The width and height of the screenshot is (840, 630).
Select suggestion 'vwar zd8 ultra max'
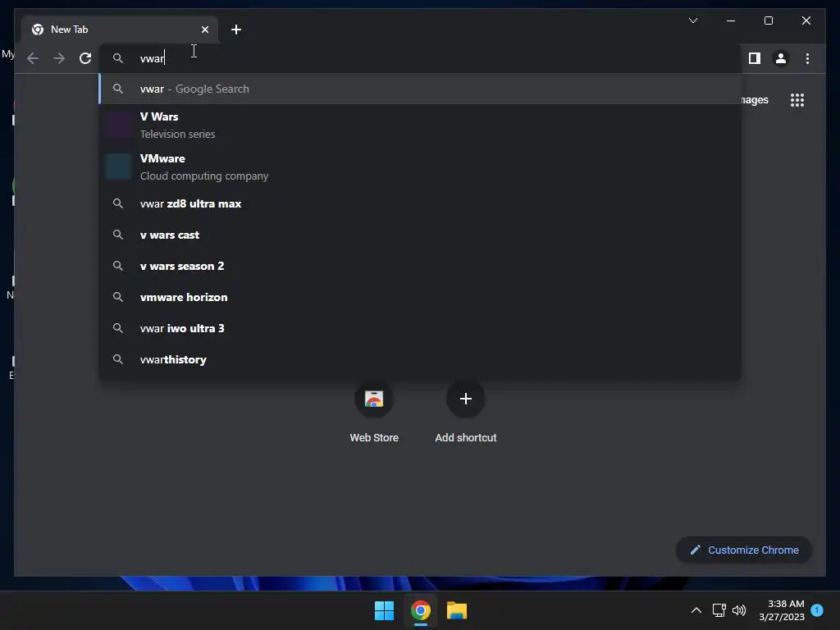(x=421, y=203)
